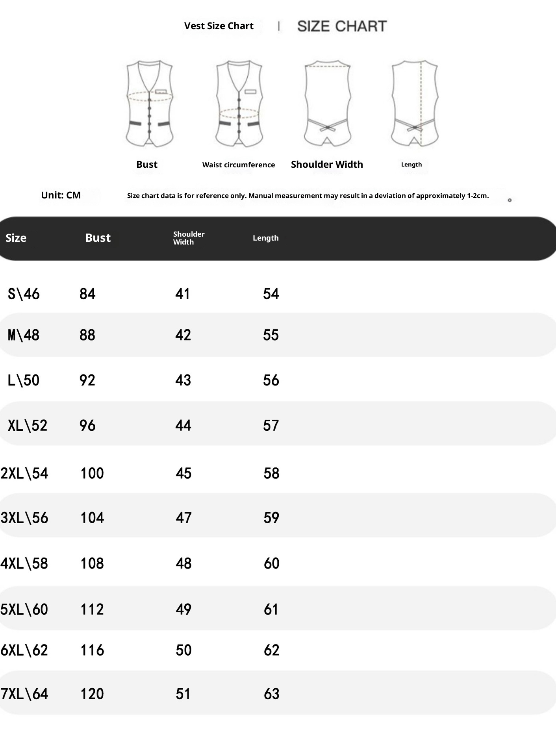556x756 pixels.
Task: Select the Bust column header
Action: coord(98,238)
